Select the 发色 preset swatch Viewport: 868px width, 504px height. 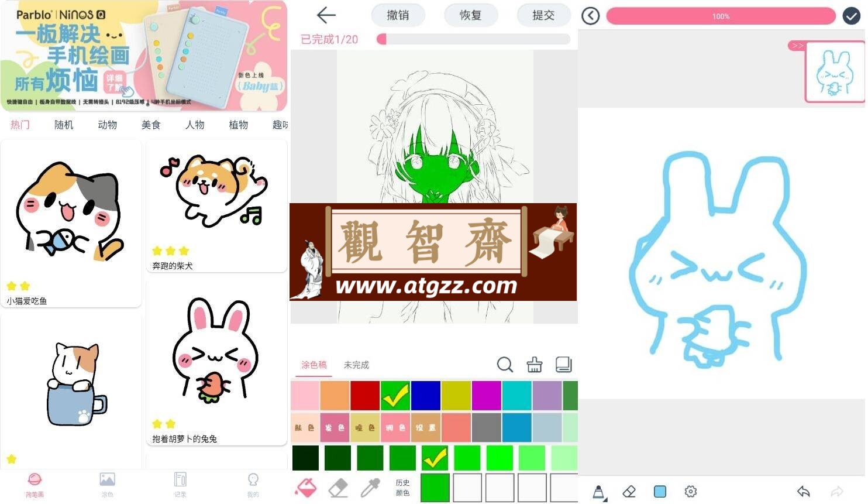coord(335,428)
